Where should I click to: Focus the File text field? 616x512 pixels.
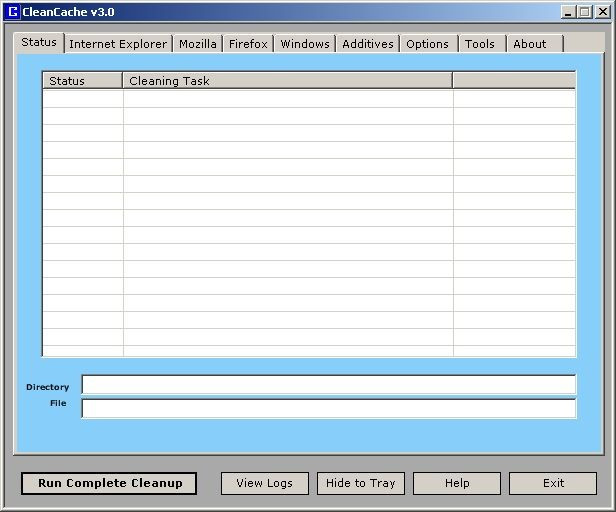[329, 409]
